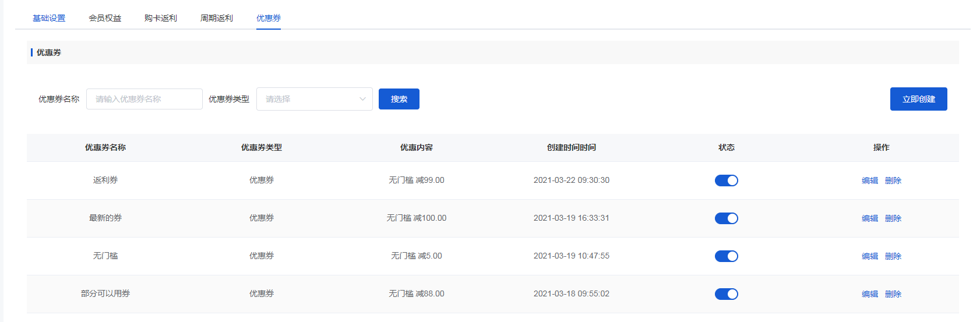This screenshot has width=980, height=322.
Task: Focus the 优惠券名称 input field
Action: click(x=144, y=99)
